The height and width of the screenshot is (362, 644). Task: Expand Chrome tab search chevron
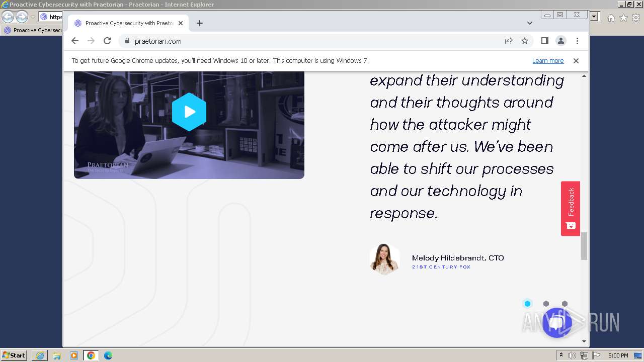click(x=529, y=23)
